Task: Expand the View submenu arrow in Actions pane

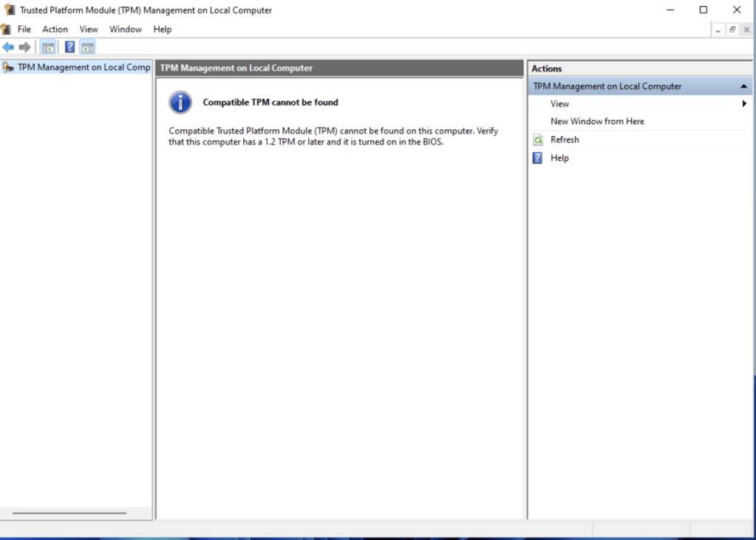Action: tap(745, 103)
